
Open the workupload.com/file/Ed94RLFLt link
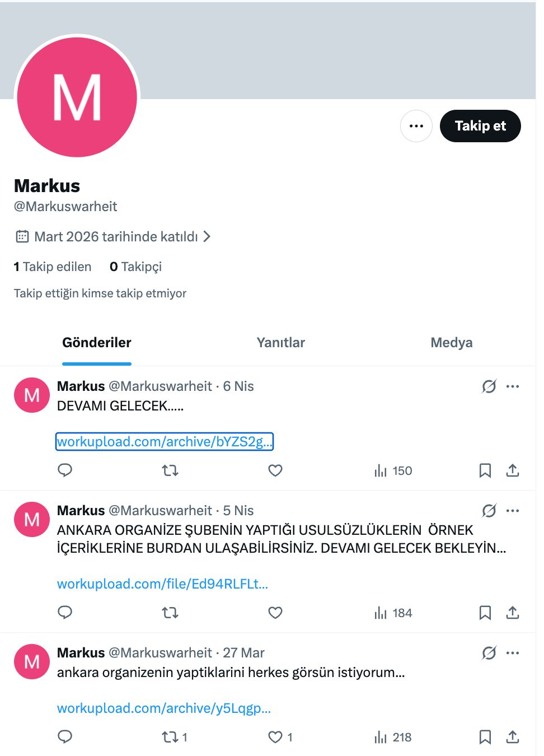coord(162,584)
